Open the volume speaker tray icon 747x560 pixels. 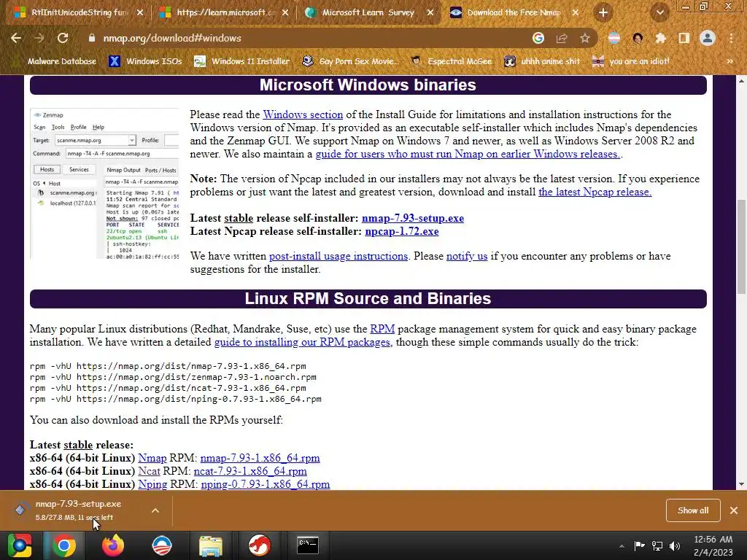coord(674,545)
